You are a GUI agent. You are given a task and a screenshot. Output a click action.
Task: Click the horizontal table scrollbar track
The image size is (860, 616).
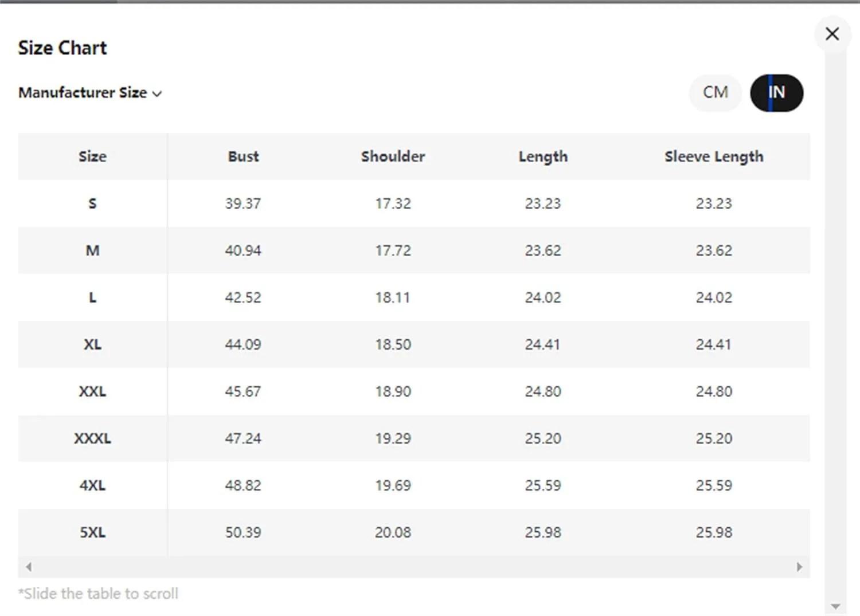pos(414,567)
